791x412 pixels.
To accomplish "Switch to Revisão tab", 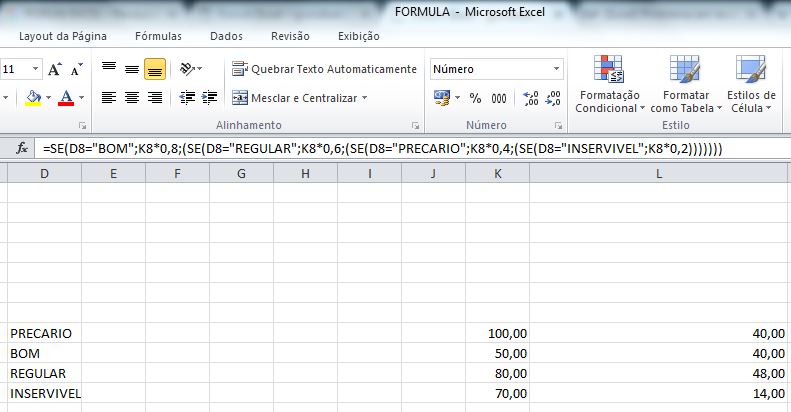I will click(290, 36).
